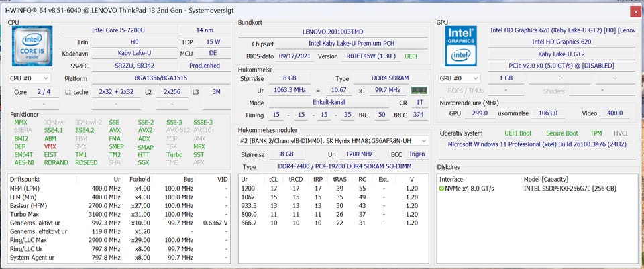
Task: Click the Turbo feature flag
Action: click(x=174, y=154)
